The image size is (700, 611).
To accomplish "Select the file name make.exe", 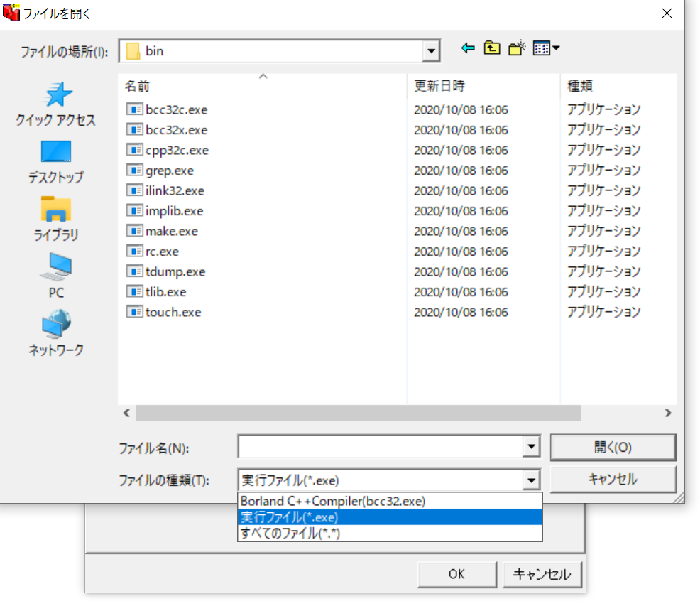I will click(171, 232).
